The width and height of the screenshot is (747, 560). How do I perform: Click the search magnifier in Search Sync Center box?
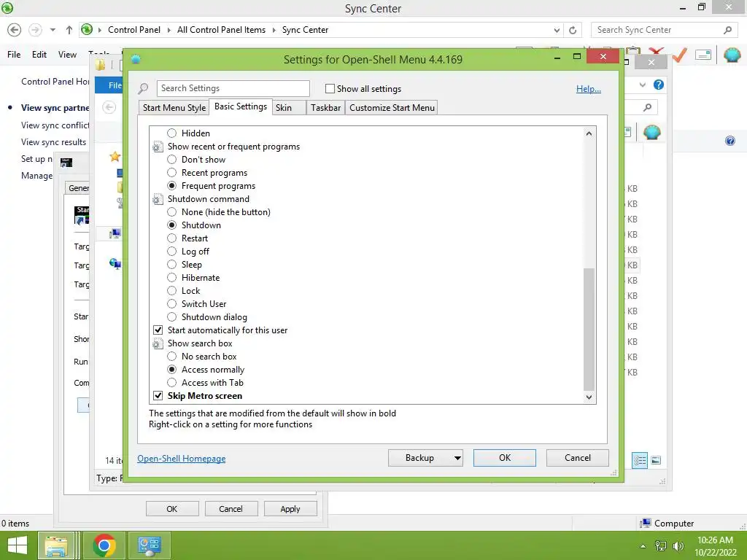pyautogui.click(x=727, y=30)
